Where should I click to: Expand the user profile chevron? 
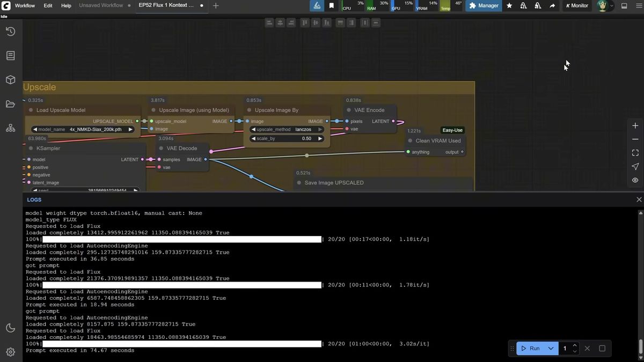tap(611, 5)
